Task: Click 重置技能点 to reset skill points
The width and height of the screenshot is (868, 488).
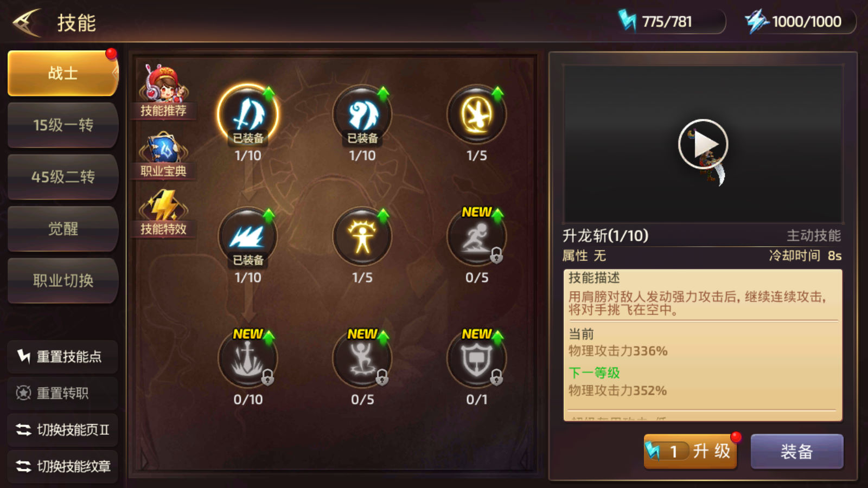Action: [63, 356]
